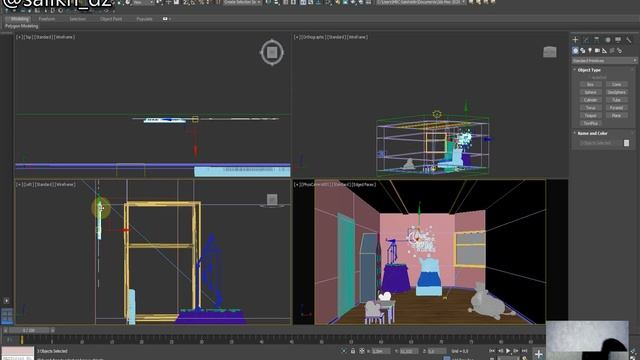The width and height of the screenshot is (640, 360).
Task: Select the Shapes create category
Action: tap(582, 51)
